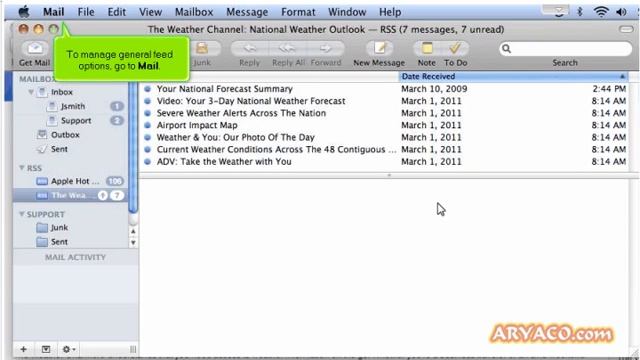Open the Mail menu
The height and width of the screenshot is (360, 640).
54,12
